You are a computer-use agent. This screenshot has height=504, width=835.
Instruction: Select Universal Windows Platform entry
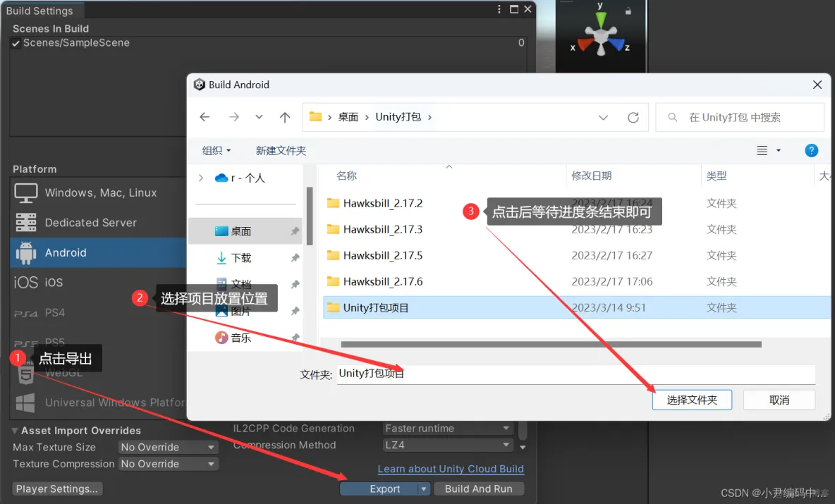pyautogui.click(x=98, y=402)
